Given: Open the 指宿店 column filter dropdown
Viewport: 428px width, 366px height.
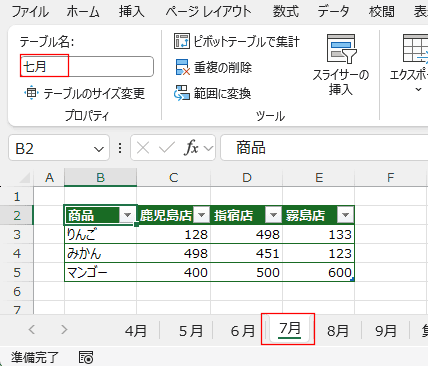Looking at the screenshot, I should pyautogui.click(x=273, y=215).
